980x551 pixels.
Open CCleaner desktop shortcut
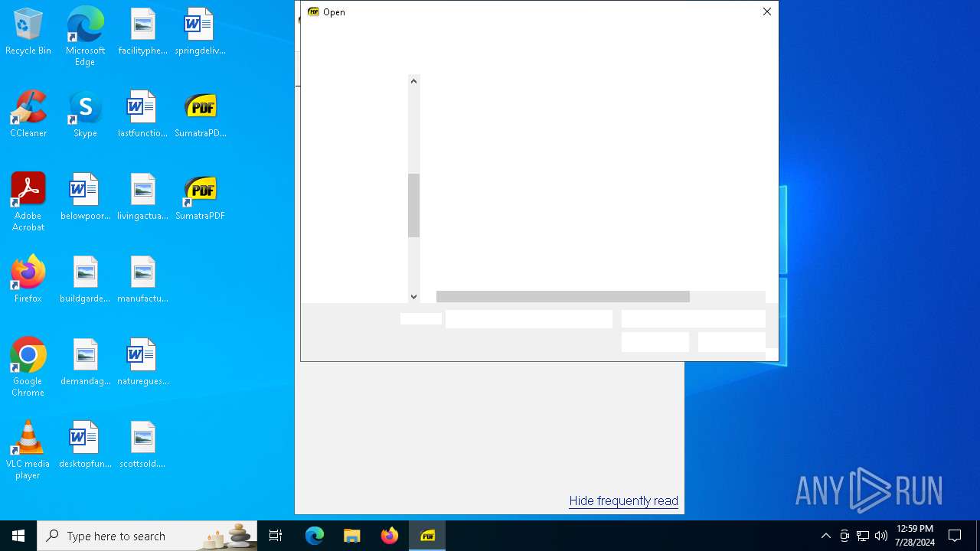(28, 115)
